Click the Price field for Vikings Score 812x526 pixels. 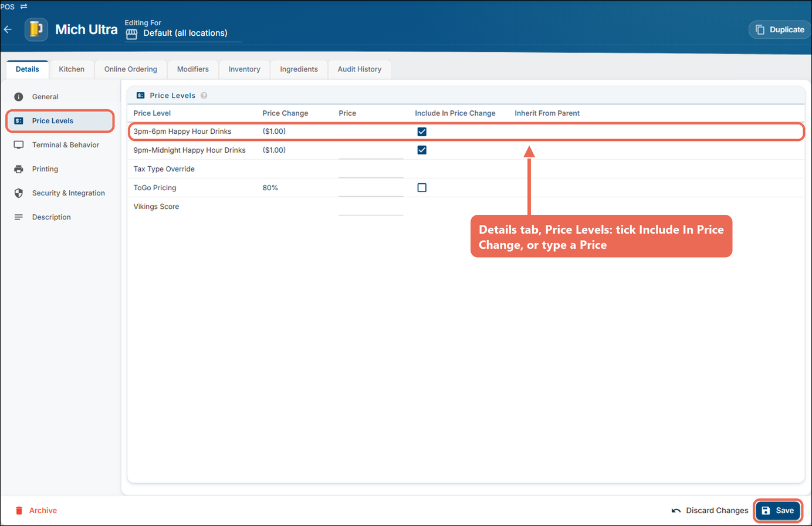pos(371,207)
